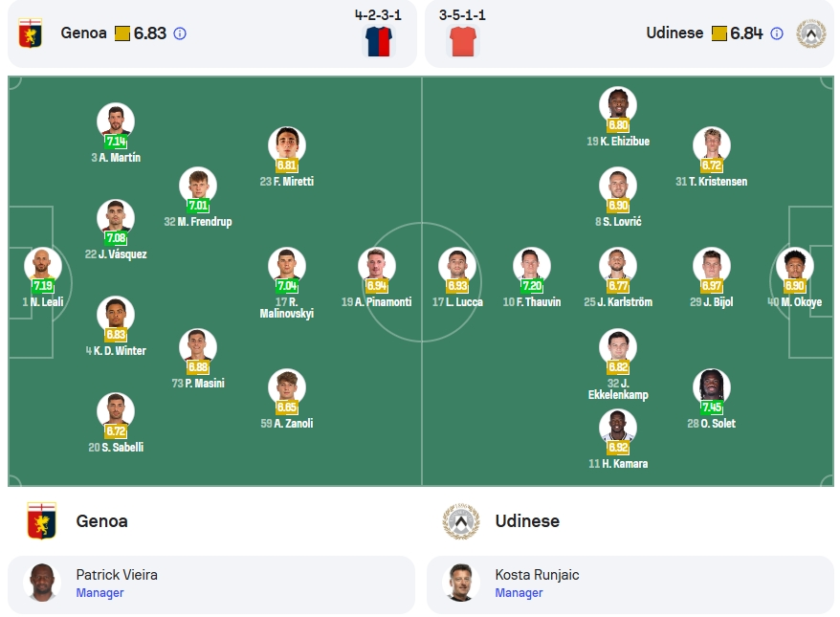This screenshot has height=617, width=840.
Task: Click the info icon beside Udinese 6.84
Action: click(776, 33)
